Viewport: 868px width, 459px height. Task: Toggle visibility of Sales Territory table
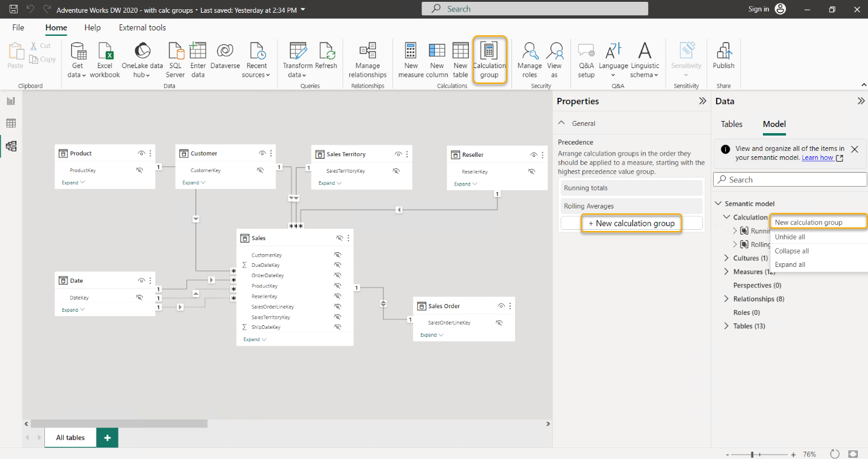point(398,154)
